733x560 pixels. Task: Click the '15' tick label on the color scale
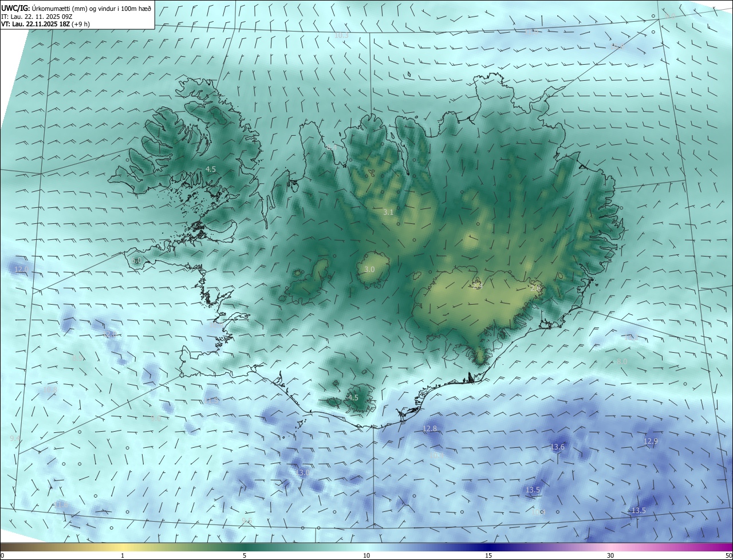488,555
